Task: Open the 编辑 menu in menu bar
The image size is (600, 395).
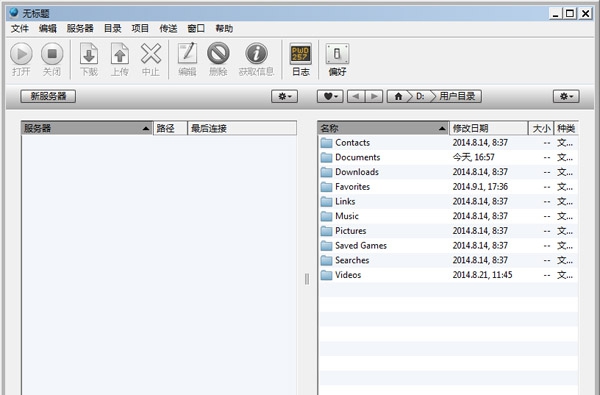Action: pos(48,29)
